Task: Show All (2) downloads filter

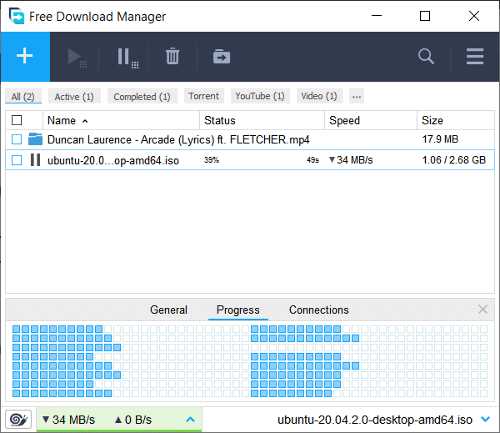Action: click(x=23, y=97)
